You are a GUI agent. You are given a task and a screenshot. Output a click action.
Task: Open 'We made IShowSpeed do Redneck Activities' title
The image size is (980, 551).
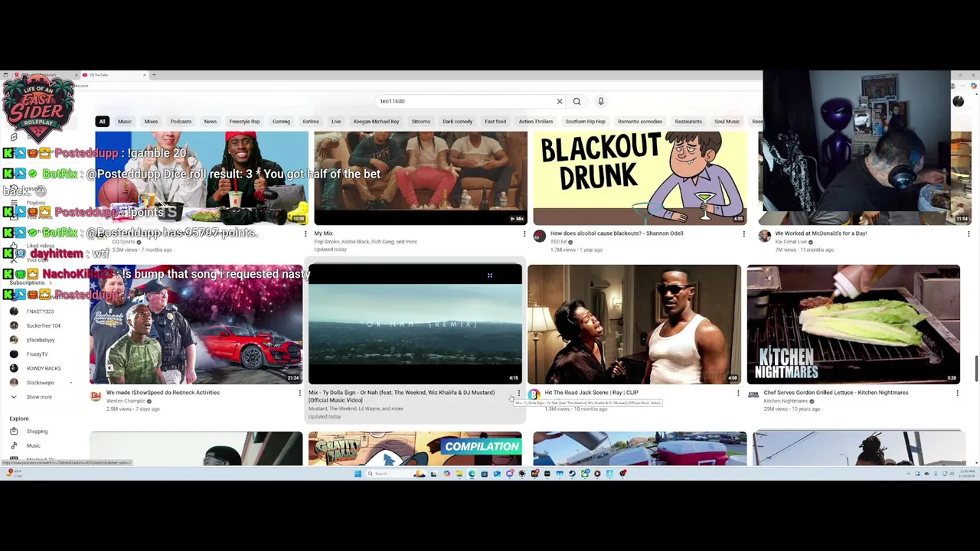pos(163,393)
